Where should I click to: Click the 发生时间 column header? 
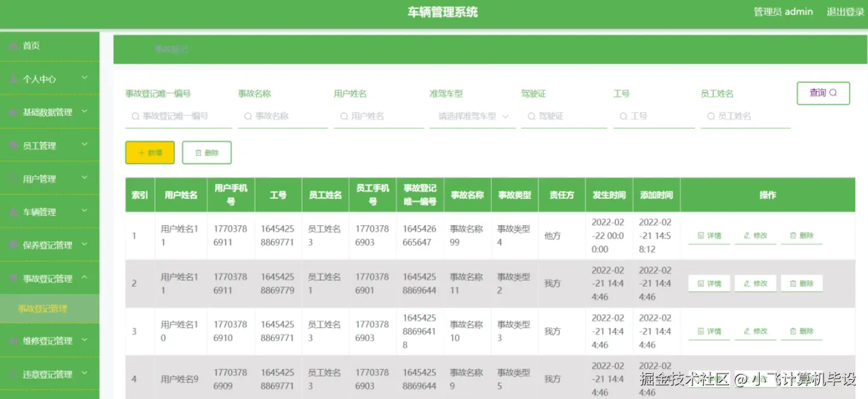(x=609, y=195)
